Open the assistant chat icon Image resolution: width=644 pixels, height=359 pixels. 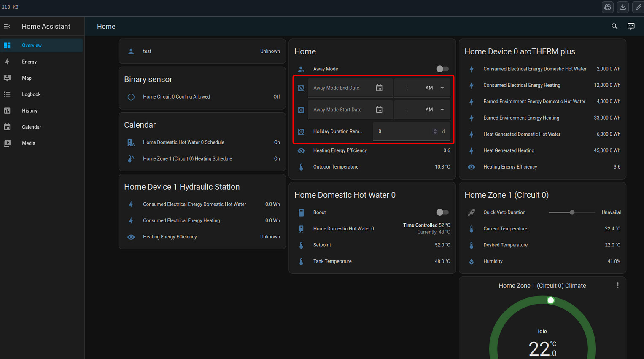coord(631,27)
